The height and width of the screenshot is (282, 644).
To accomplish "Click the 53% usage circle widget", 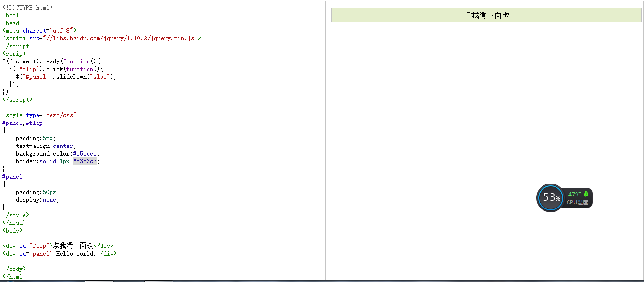I will [550, 197].
